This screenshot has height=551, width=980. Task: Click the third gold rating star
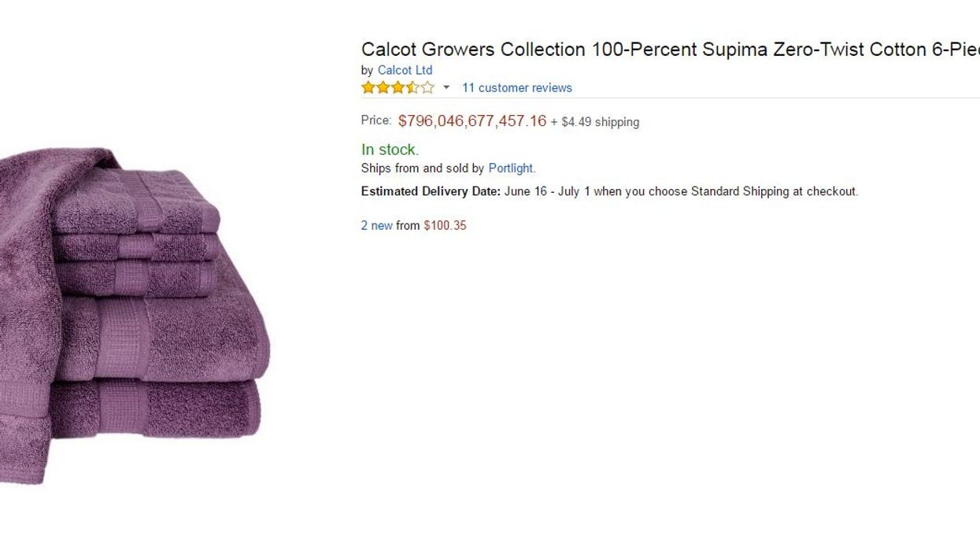pos(398,87)
